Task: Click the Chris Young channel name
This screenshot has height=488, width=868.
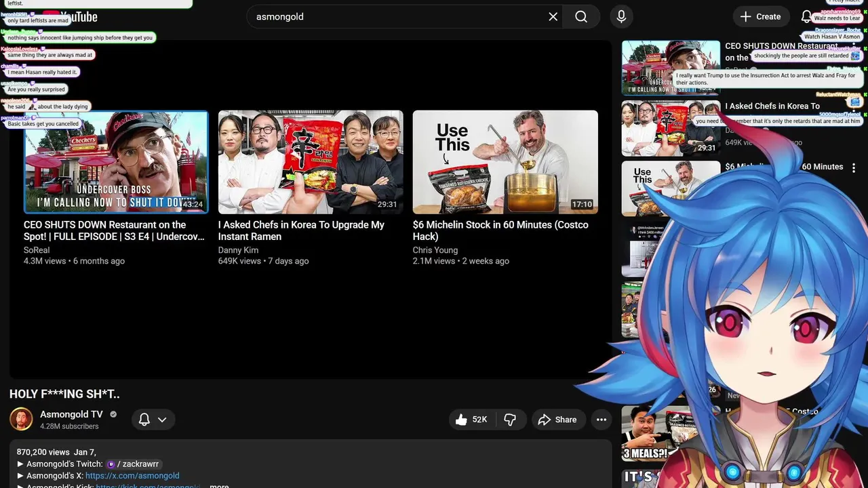Action: coord(435,250)
